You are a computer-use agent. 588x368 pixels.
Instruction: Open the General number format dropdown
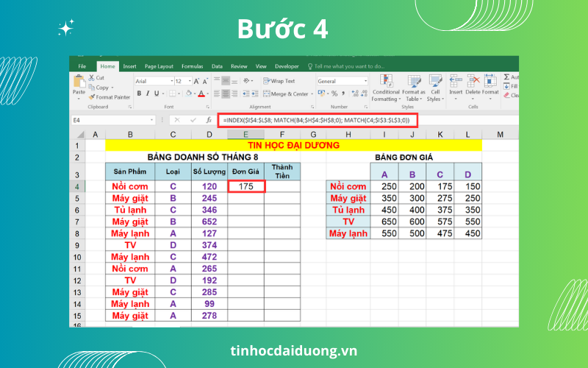(x=365, y=81)
